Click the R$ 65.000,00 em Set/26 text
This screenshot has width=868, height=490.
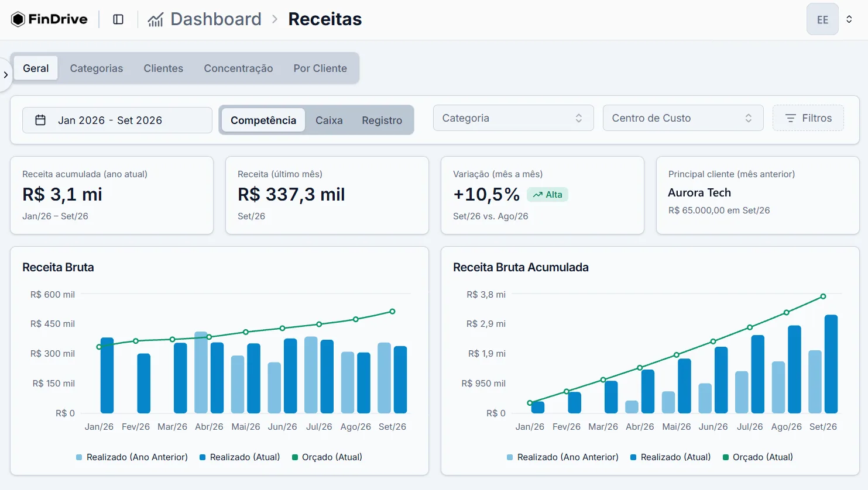click(719, 211)
